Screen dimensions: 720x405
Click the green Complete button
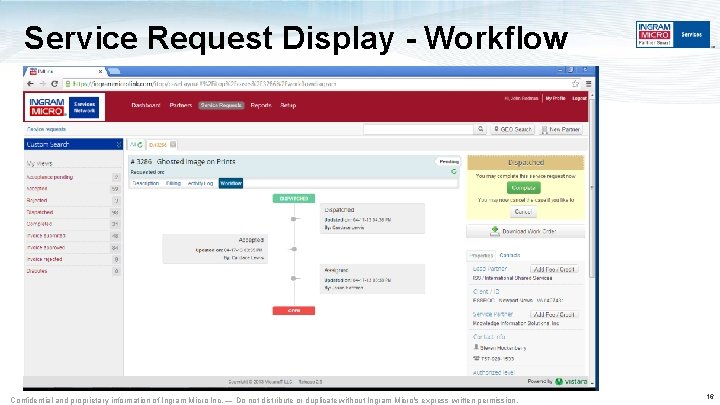[523, 188]
